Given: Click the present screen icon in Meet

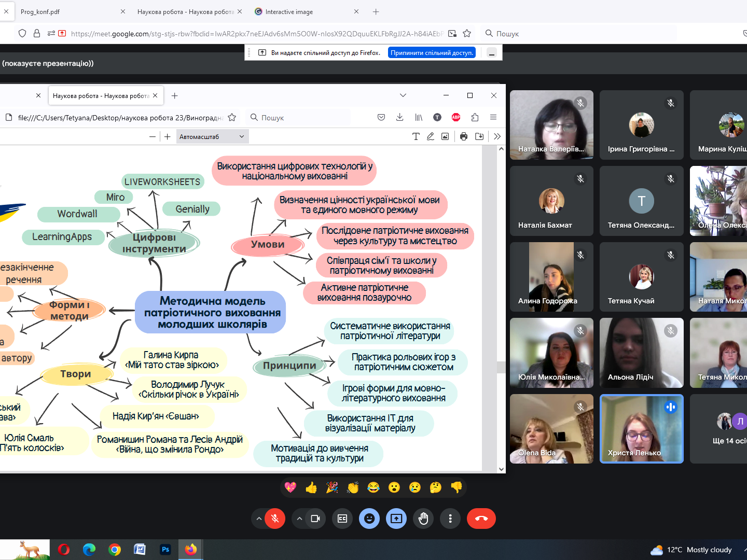Looking at the screenshot, I should (x=396, y=519).
